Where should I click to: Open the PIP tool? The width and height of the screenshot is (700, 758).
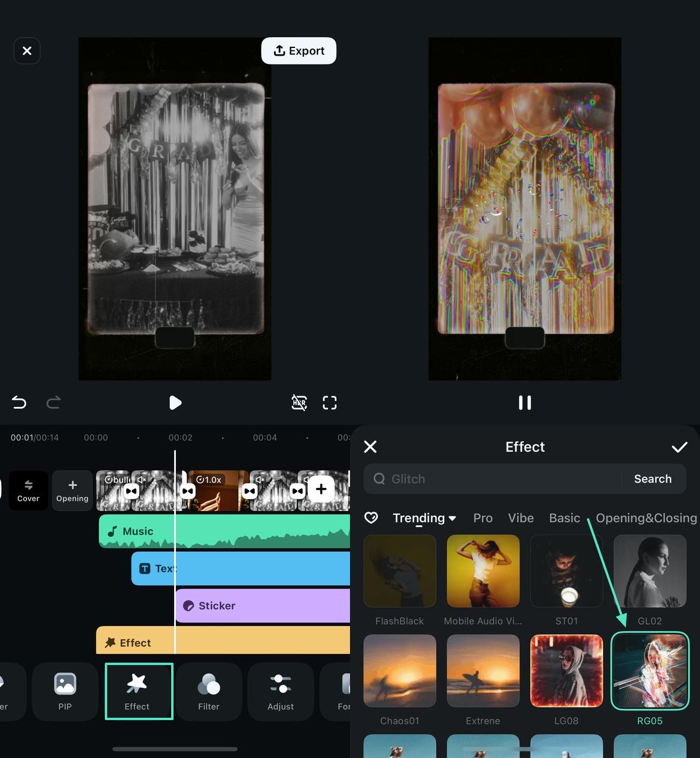click(65, 691)
